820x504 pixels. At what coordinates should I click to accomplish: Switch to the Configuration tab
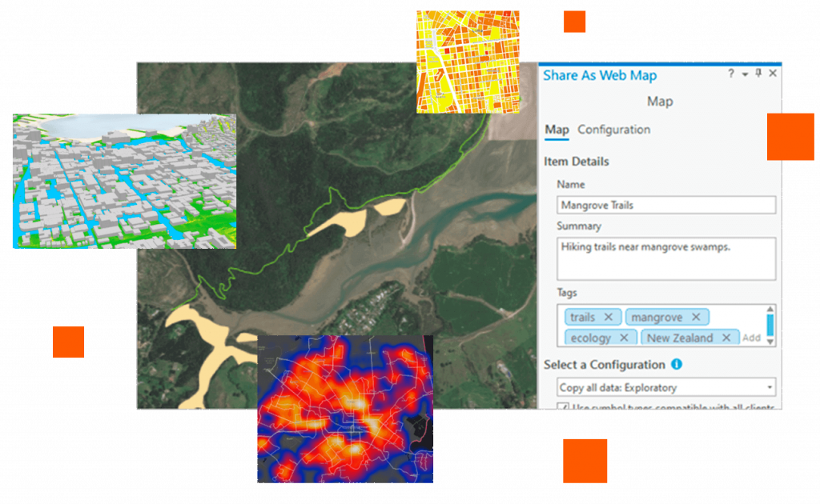613,130
